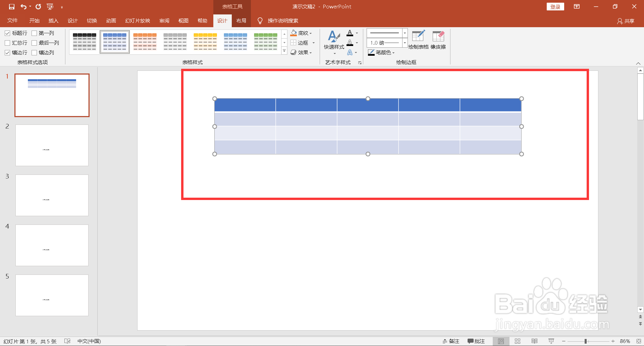The width and height of the screenshot is (644, 346).
Task: Enable the 第一列 checkbox
Action: tap(34, 33)
